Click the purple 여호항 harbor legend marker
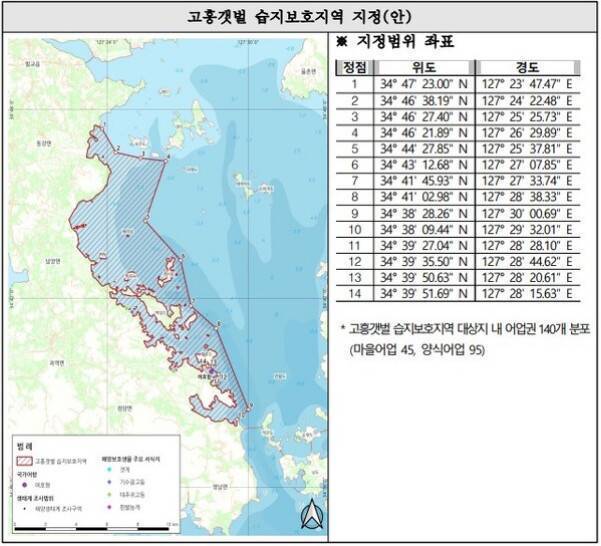601x546 pixels. pyautogui.click(x=25, y=484)
